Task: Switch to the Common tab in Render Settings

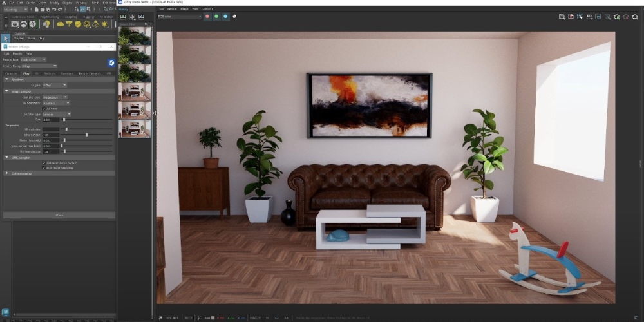Action: [11, 73]
